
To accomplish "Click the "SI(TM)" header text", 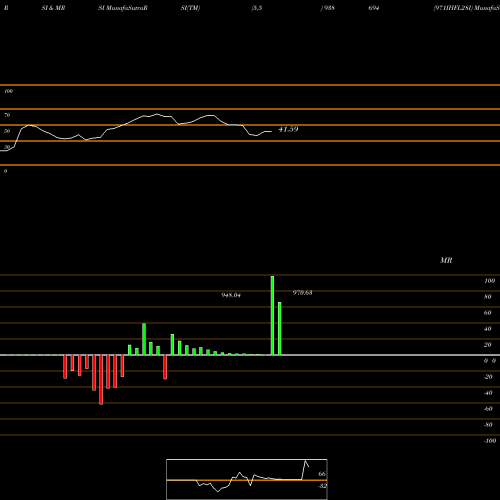I will (x=191, y=8).
